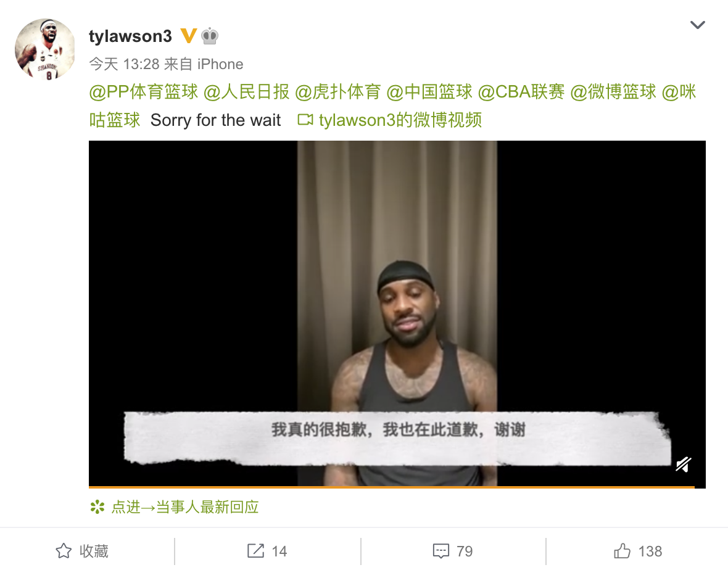Open tylawson3的微博视频 video link

coord(400,120)
